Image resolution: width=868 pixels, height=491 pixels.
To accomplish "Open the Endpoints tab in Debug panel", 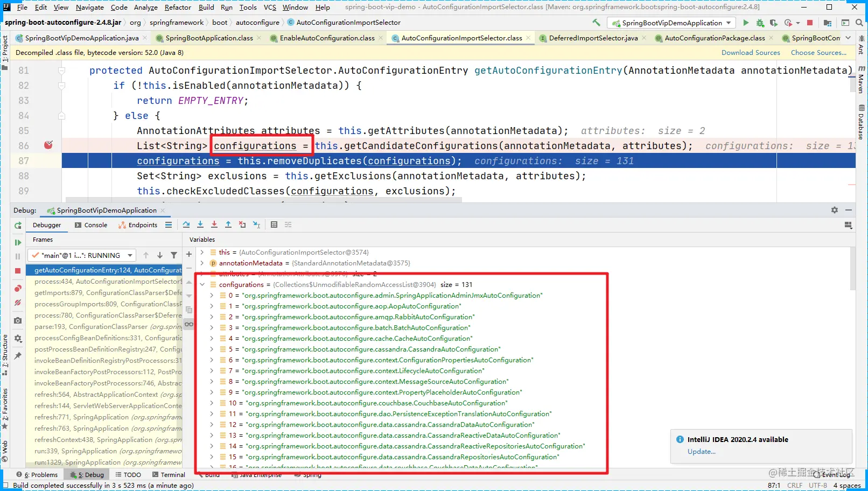I will (x=138, y=225).
